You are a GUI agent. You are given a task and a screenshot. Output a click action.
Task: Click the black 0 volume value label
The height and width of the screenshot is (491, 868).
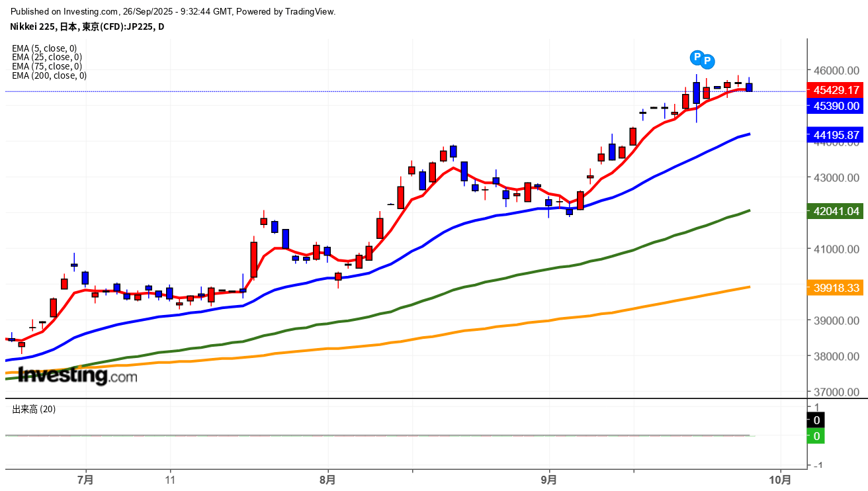pos(816,420)
